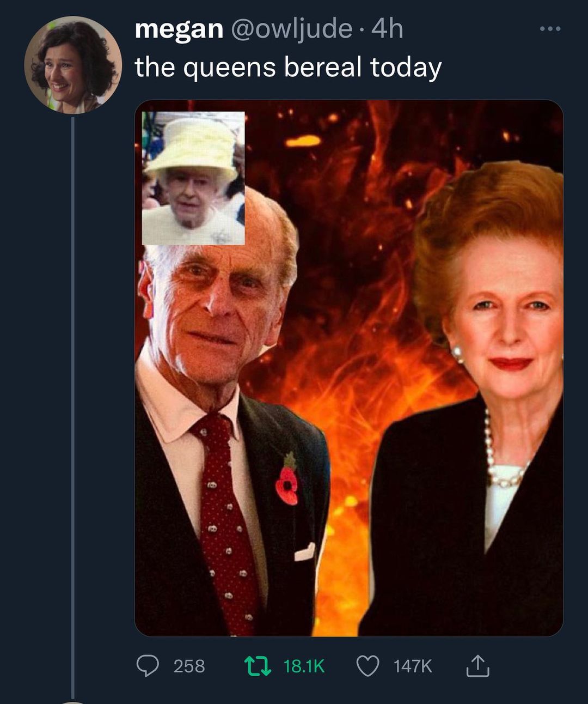Image resolution: width=588 pixels, height=704 pixels.
Task: Retweet this post using the green arrows
Action: pos(258,665)
